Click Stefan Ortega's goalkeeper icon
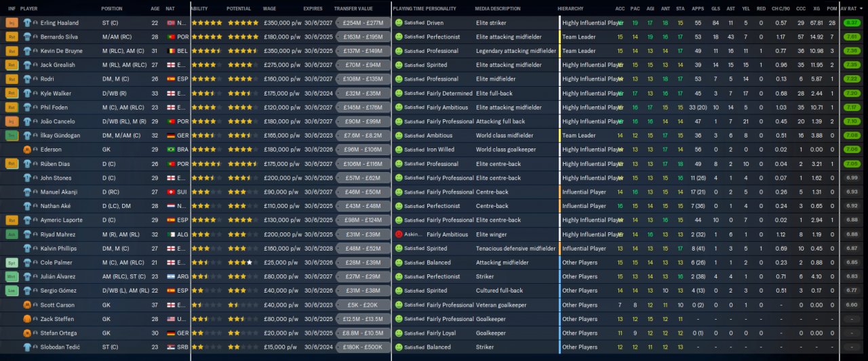 tap(27, 333)
